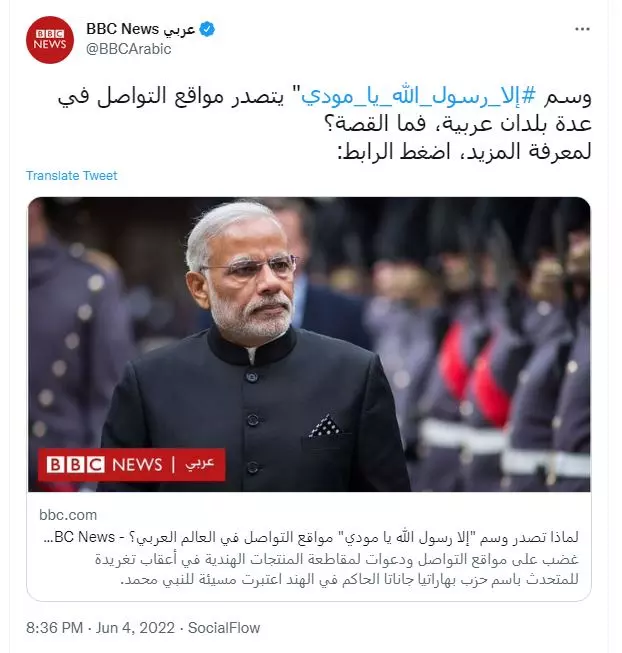Click the second Arabic line of tweet
Screen dimensions: 622x653
pos(458,124)
